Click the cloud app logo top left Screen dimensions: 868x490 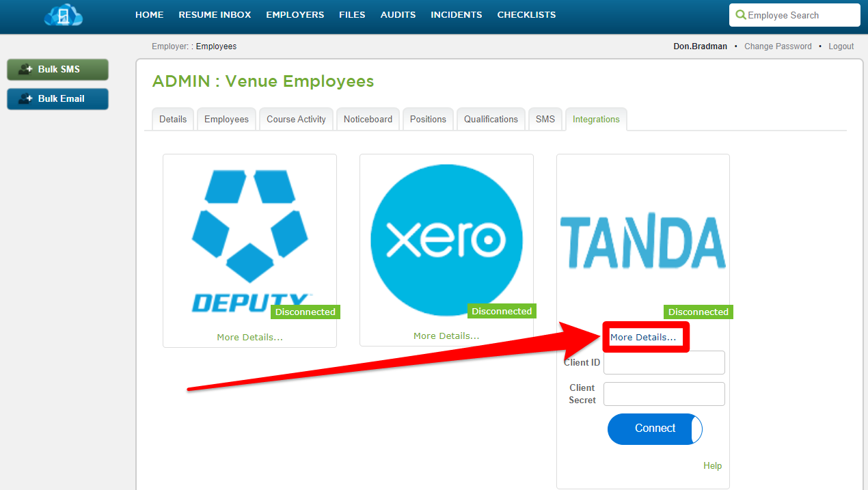pyautogui.click(x=62, y=15)
